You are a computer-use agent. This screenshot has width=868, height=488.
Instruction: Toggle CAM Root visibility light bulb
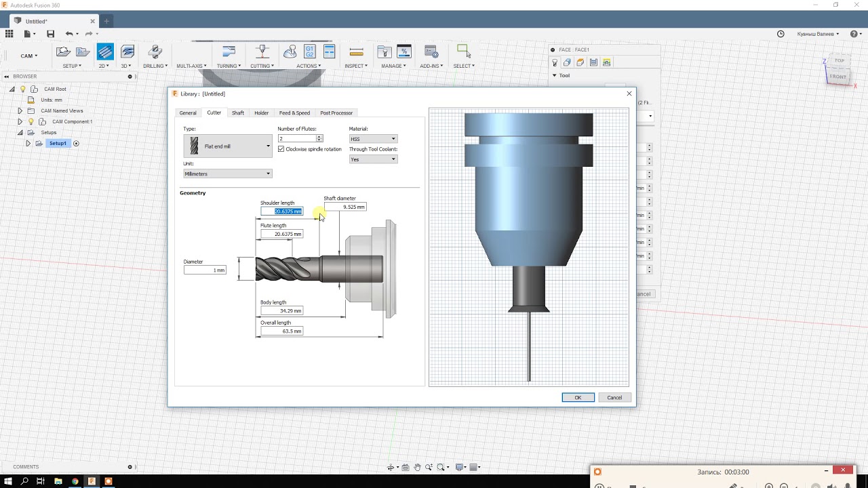click(x=22, y=89)
